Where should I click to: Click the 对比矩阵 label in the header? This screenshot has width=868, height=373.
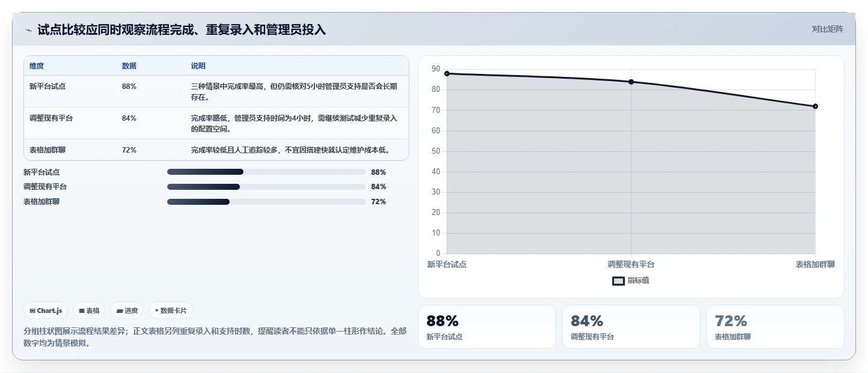point(827,29)
